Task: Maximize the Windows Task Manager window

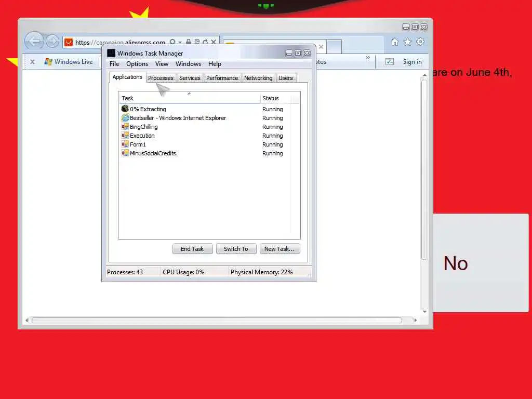Action: pyautogui.click(x=298, y=54)
